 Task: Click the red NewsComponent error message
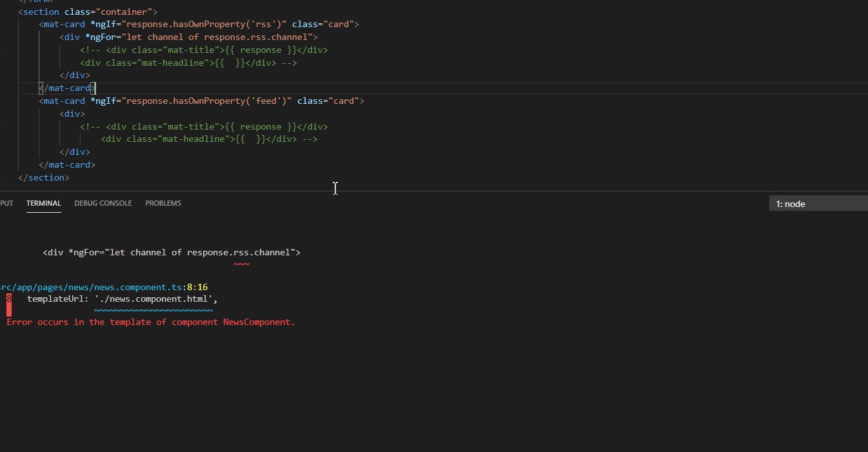[150, 322]
